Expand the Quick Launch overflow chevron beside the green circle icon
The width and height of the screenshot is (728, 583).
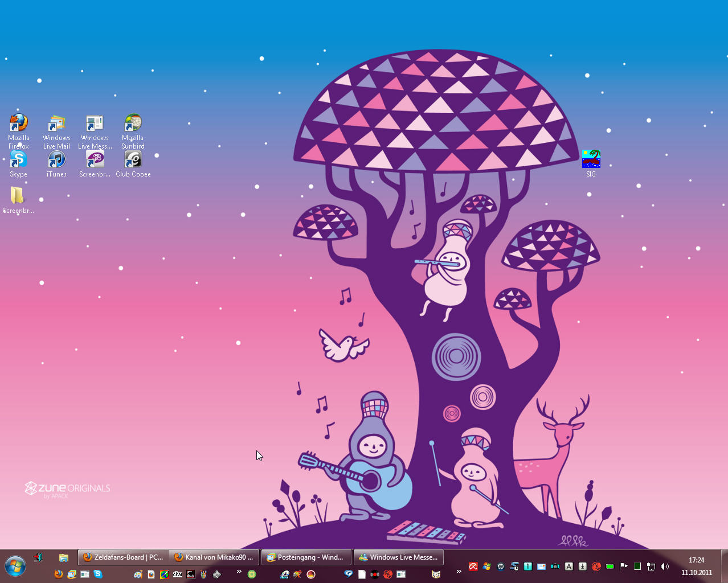(239, 571)
